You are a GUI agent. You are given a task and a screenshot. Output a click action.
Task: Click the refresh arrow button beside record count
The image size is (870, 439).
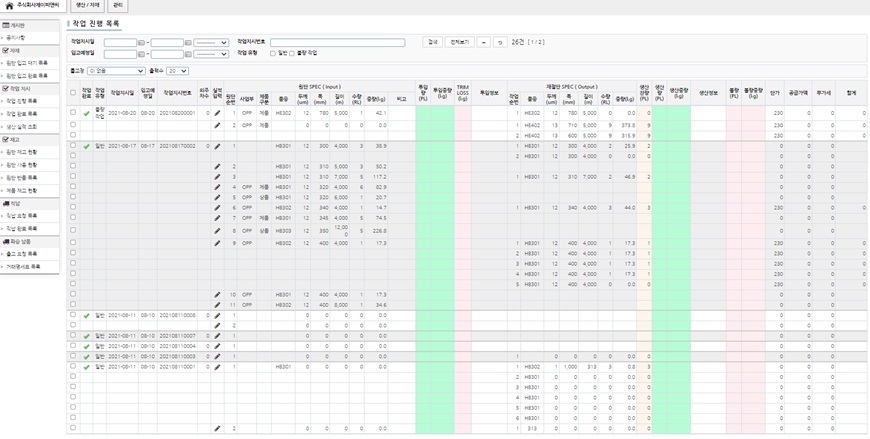pos(500,42)
